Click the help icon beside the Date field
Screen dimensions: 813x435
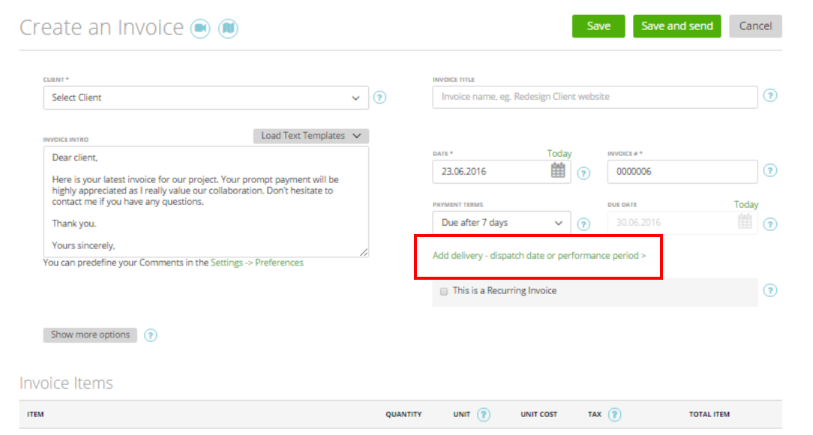click(583, 173)
